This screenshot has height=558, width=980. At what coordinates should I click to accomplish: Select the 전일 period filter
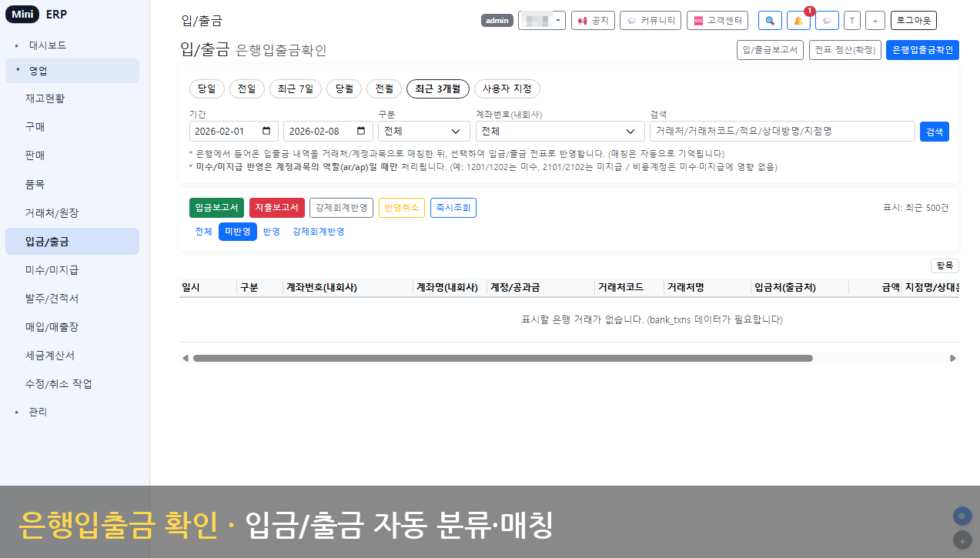(247, 89)
